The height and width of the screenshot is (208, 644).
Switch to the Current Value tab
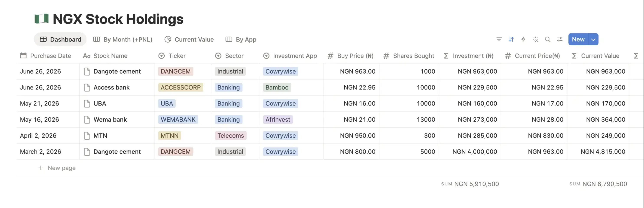pos(189,40)
